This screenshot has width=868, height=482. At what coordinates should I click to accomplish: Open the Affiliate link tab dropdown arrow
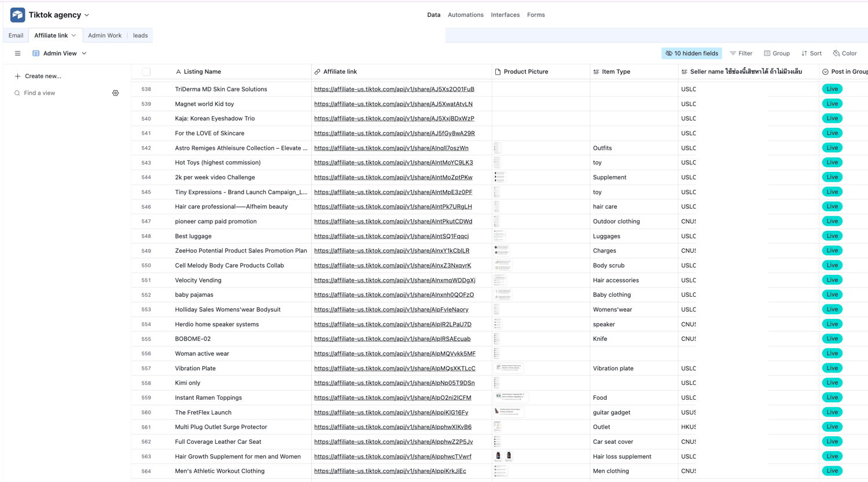click(x=73, y=36)
